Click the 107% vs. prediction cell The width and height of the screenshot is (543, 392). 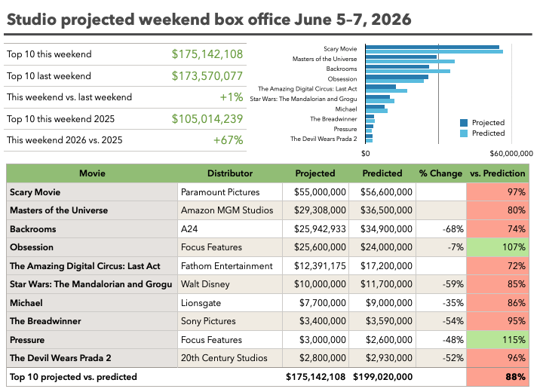click(x=497, y=247)
